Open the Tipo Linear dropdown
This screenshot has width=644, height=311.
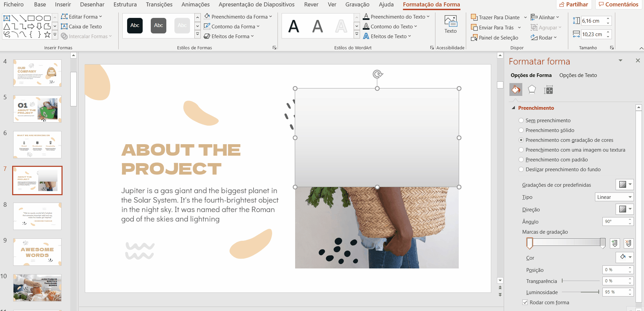coord(614,197)
